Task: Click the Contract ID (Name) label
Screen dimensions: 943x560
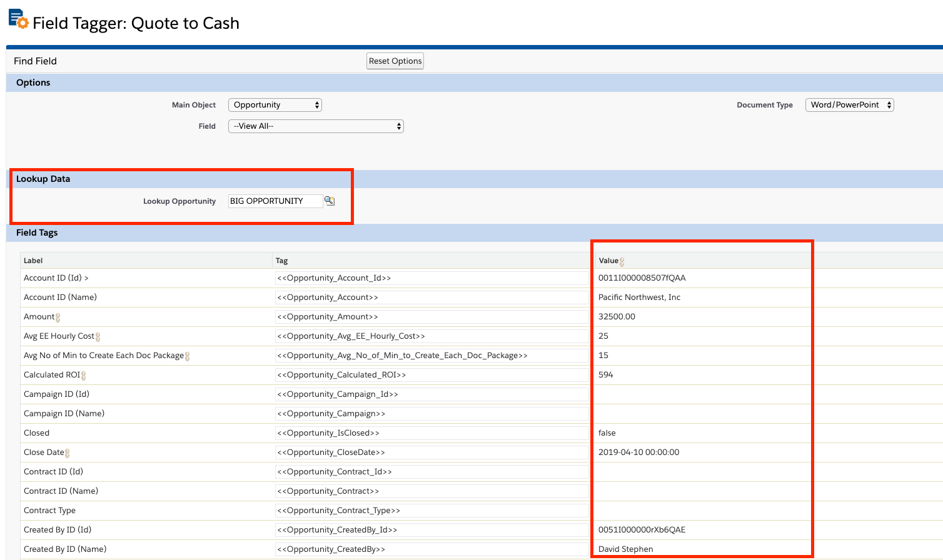Action: [x=61, y=491]
